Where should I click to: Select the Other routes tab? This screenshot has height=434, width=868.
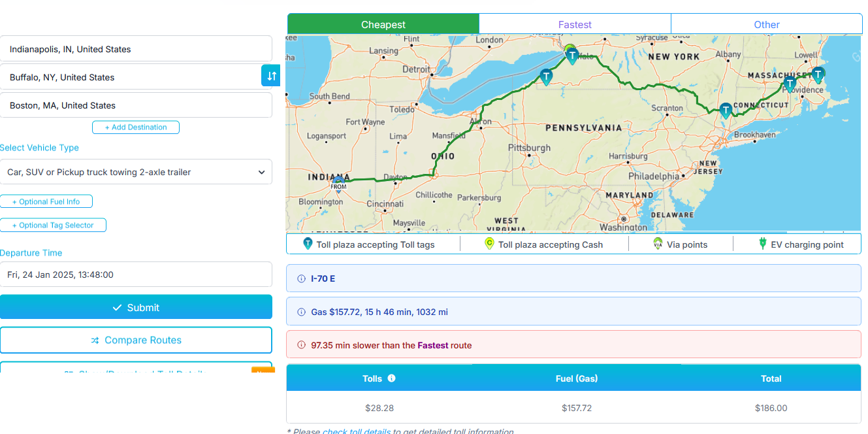766,25
